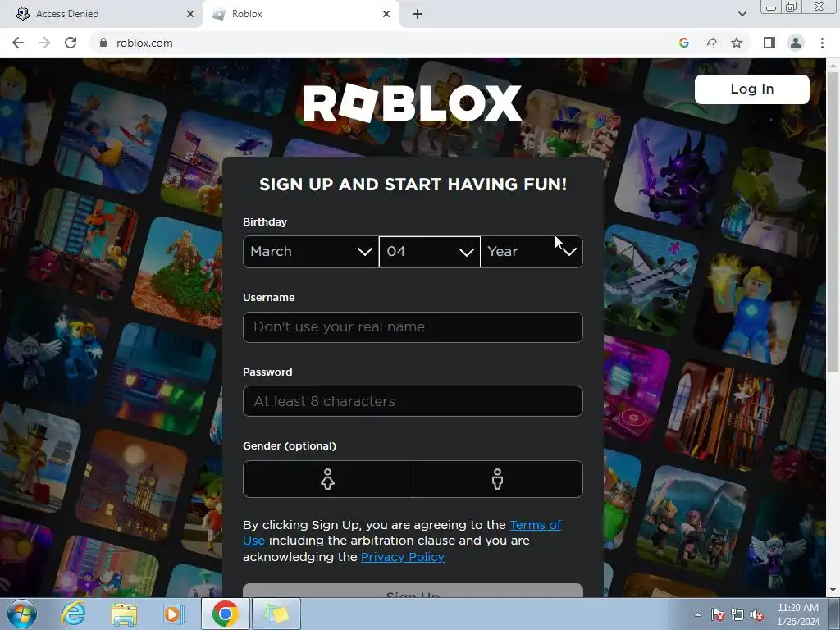Select the male gender icon
Screen dimensions: 840x630
(x=498, y=479)
